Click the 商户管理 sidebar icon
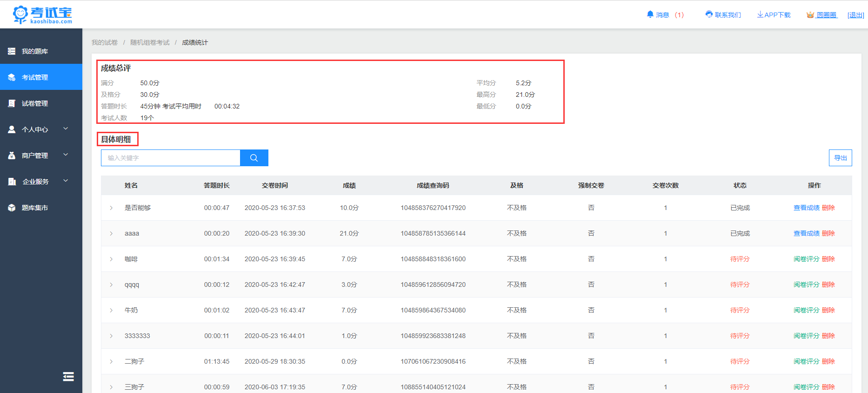Screen dimensions: 868x393 [12, 156]
